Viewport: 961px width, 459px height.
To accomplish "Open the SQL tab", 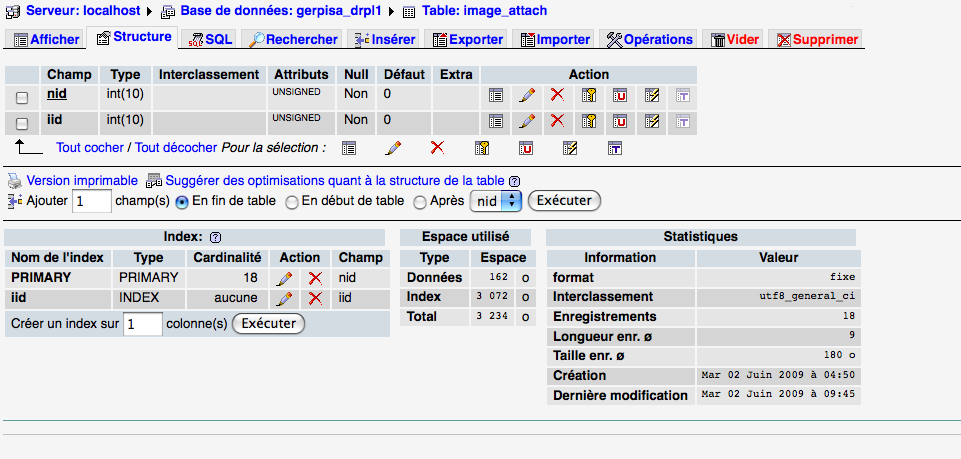I will [x=210, y=39].
